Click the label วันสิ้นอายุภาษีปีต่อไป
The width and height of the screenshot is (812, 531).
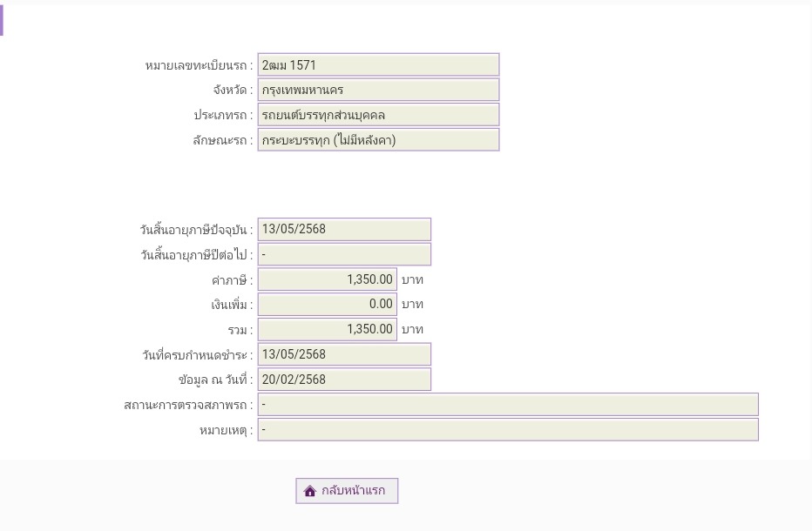[197, 255]
